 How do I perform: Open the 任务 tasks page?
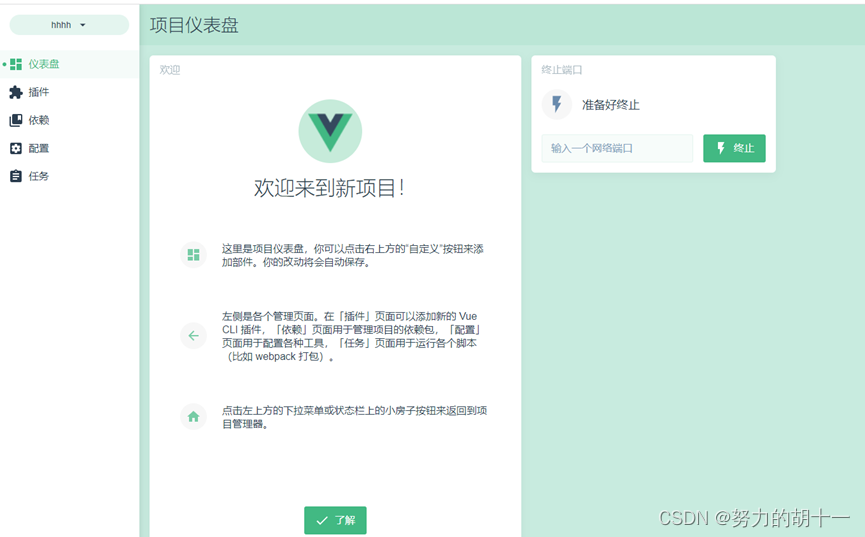pos(69,176)
